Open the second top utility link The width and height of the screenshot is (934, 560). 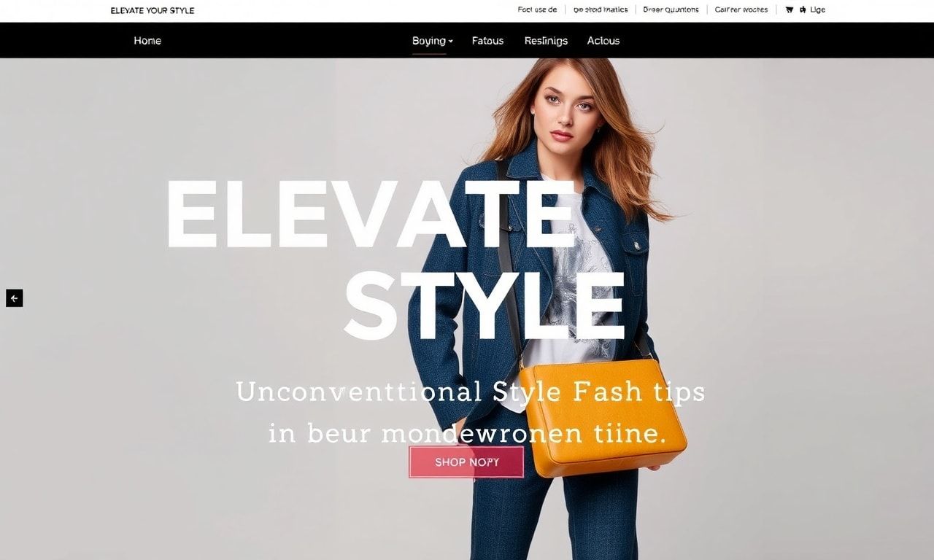point(601,10)
